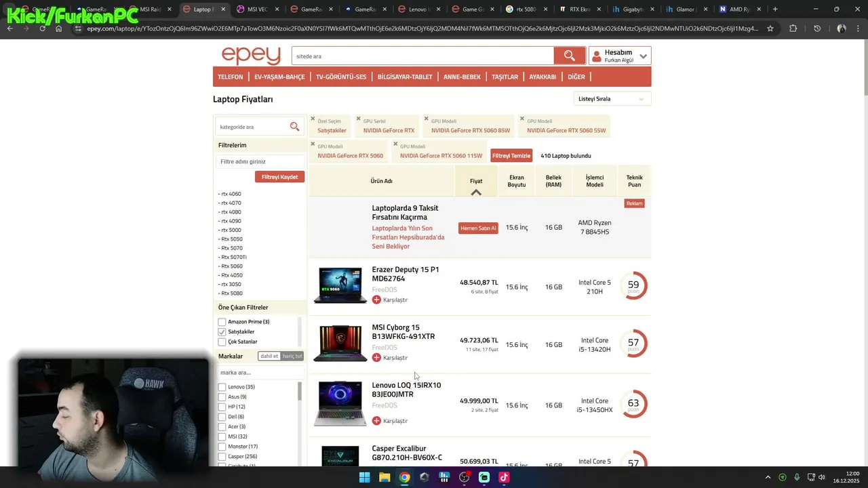This screenshot has width=868, height=488.
Task: Show hidden icons in system tray chevron
Action: (768, 477)
